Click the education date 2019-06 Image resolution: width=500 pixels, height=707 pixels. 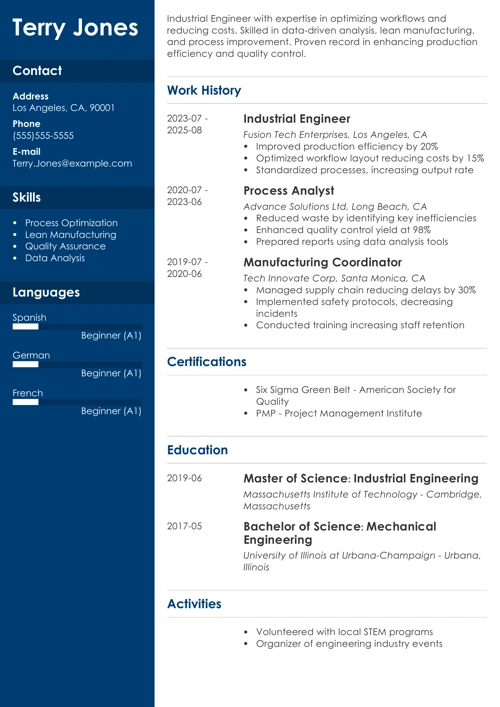point(184,478)
